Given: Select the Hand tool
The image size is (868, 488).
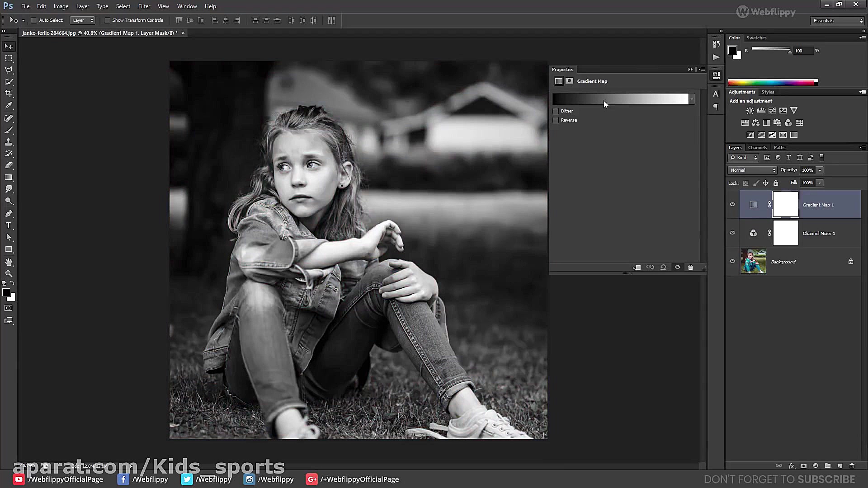Looking at the screenshot, I should (x=9, y=262).
